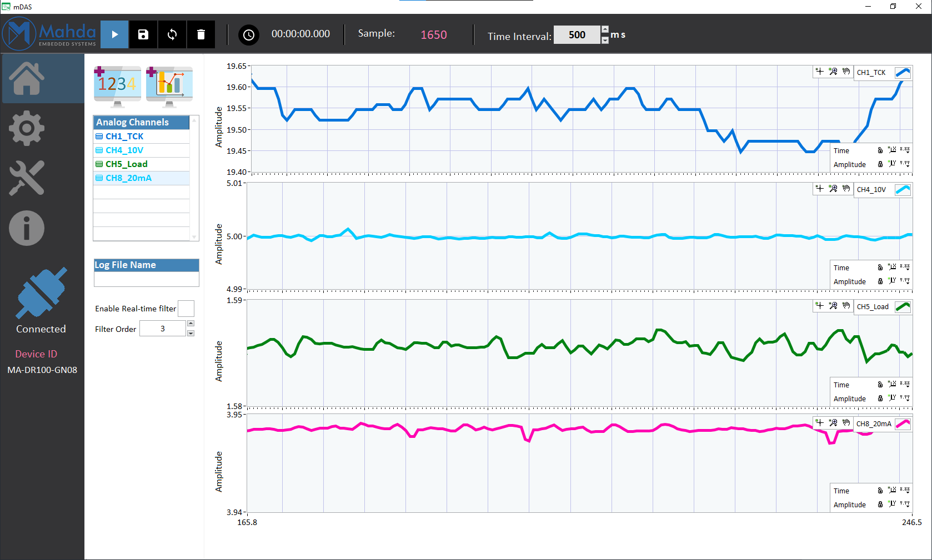This screenshot has height=560, width=932.
Task: Select CH4_10V in the Analog Channels list
Action: [x=142, y=150]
